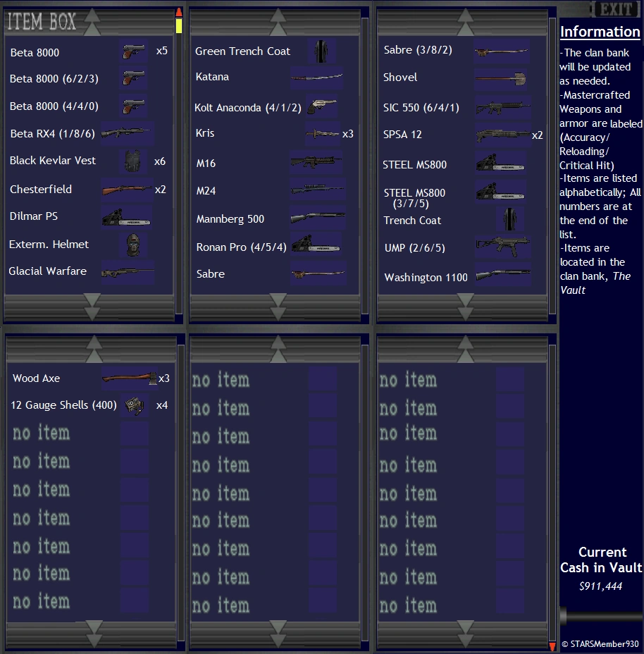Select the Trench Coat armor icon
This screenshot has height=654, width=644.
[509, 219]
